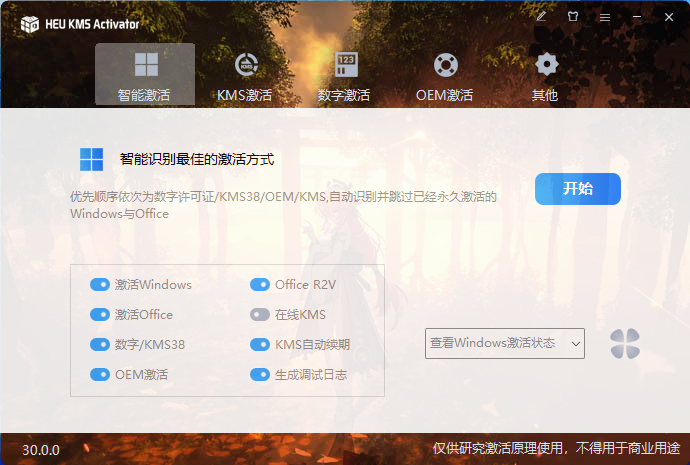Open the 其他 gear settings tab
Viewport: 690px width, 465px height.
[x=545, y=75]
